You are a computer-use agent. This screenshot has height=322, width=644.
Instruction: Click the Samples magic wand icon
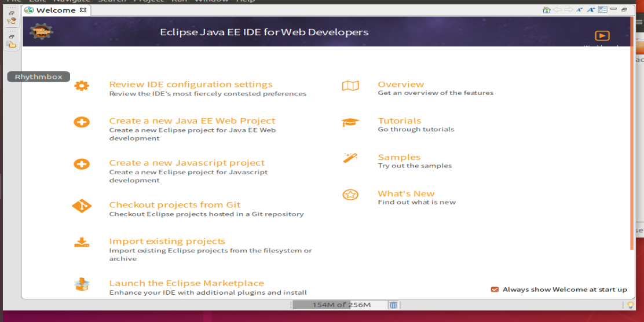pos(350,158)
